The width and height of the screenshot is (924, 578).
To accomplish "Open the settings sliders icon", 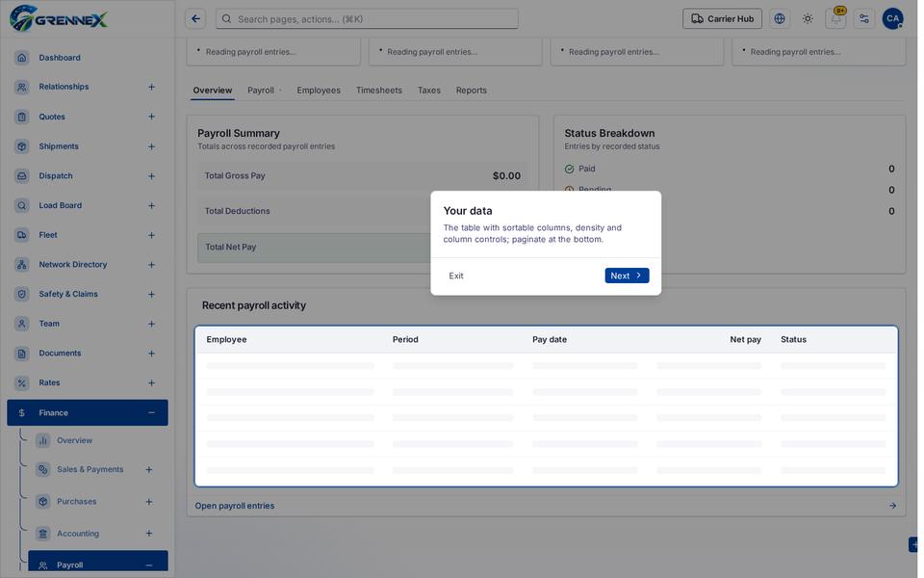I will [864, 19].
